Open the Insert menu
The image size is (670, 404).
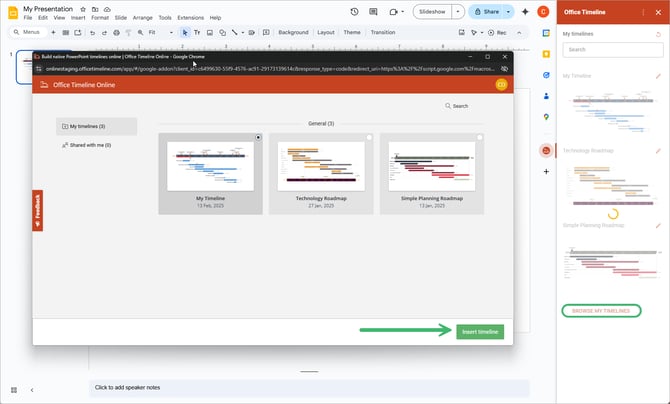click(x=78, y=18)
